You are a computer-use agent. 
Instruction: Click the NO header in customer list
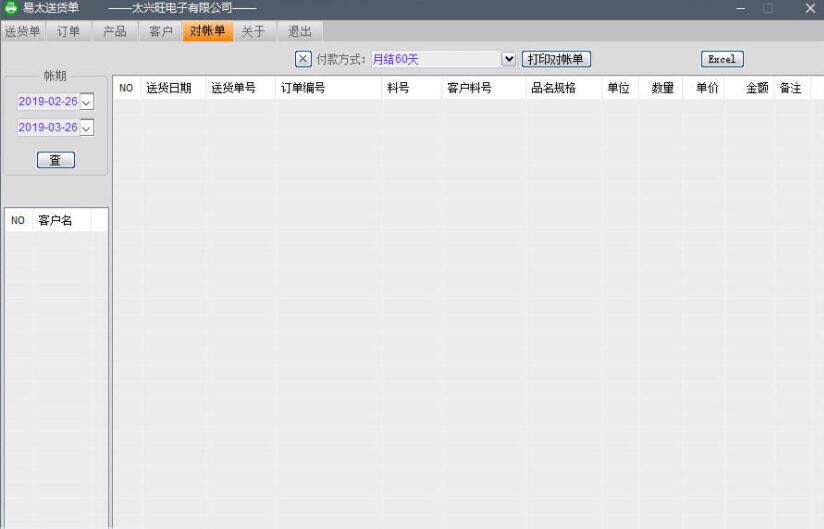[18, 220]
